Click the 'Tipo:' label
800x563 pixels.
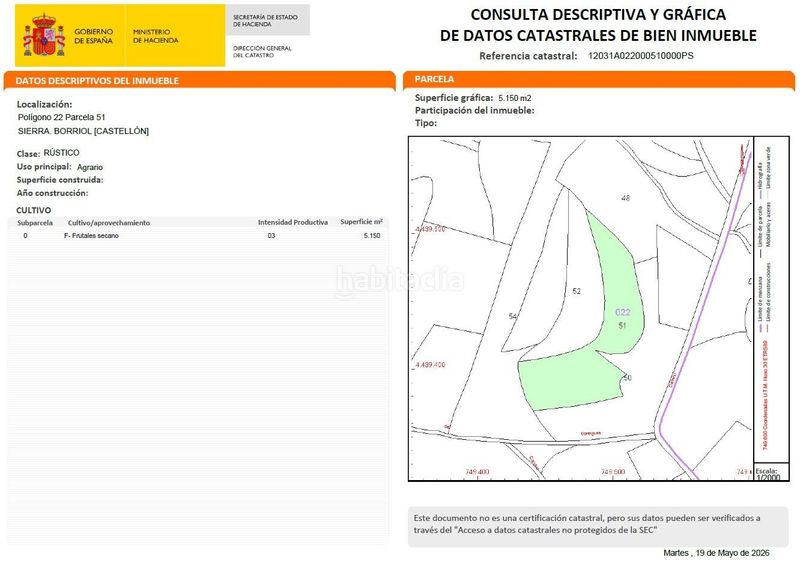426,123
